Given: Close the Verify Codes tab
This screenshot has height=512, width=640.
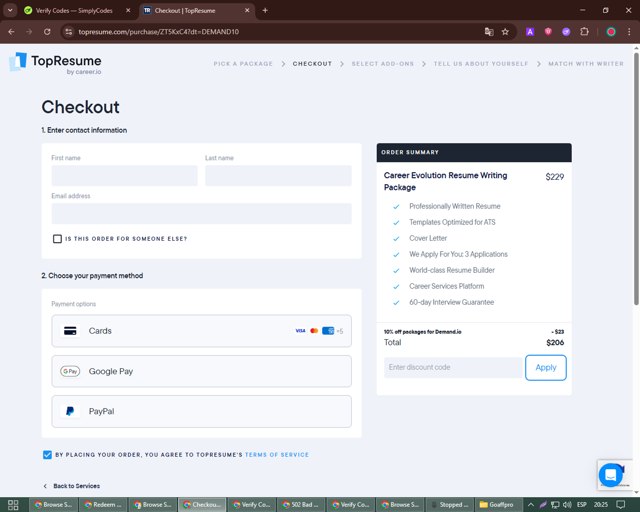Looking at the screenshot, I should (128, 11).
